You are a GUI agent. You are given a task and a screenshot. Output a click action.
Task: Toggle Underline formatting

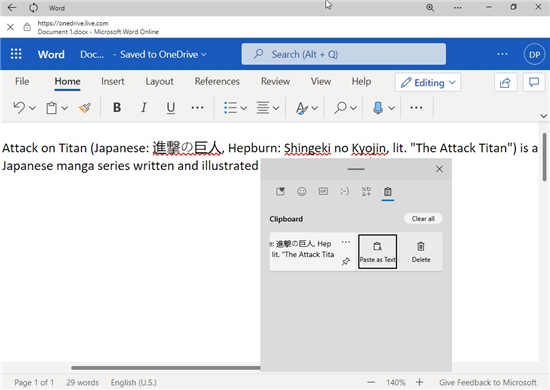tap(171, 108)
